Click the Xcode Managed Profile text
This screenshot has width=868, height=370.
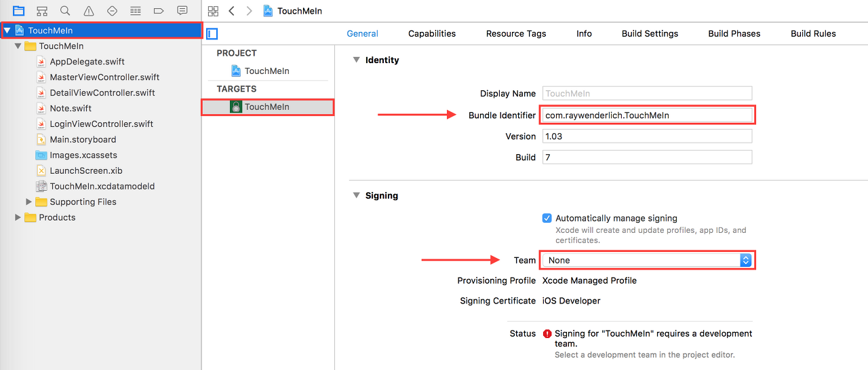589,280
